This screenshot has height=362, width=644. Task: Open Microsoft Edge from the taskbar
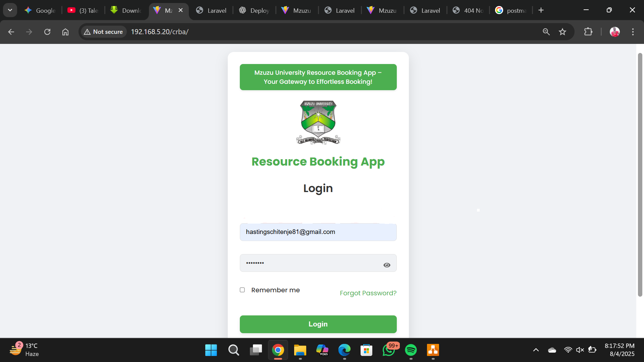[344, 350]
